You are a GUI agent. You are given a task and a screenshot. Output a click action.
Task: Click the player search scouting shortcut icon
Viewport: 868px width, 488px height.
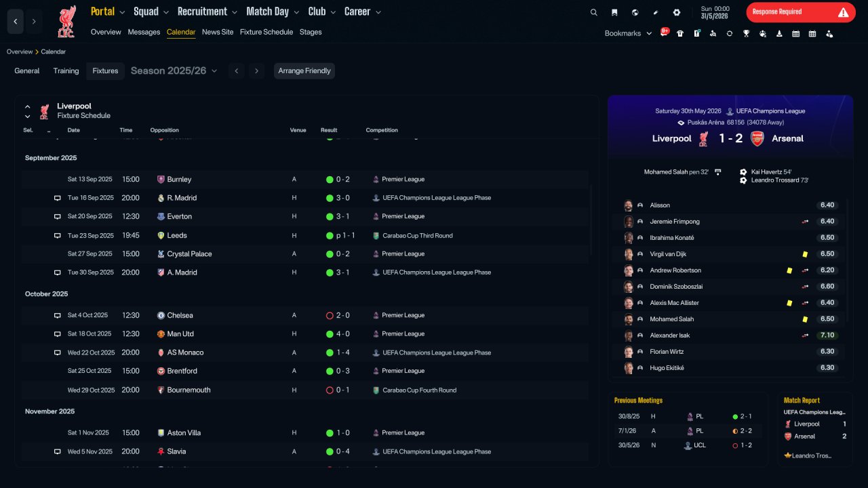713,33
